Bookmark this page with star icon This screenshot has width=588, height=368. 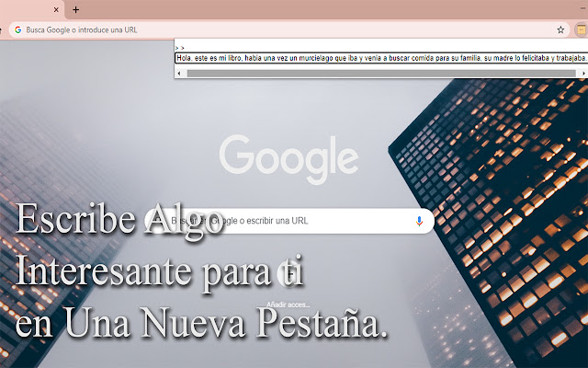click(x=560, y=30)
